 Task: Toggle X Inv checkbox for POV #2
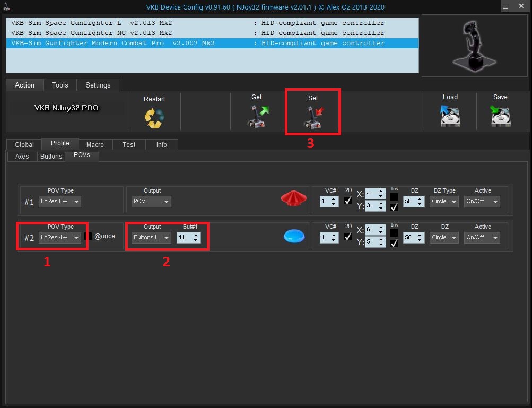(394, 233)
